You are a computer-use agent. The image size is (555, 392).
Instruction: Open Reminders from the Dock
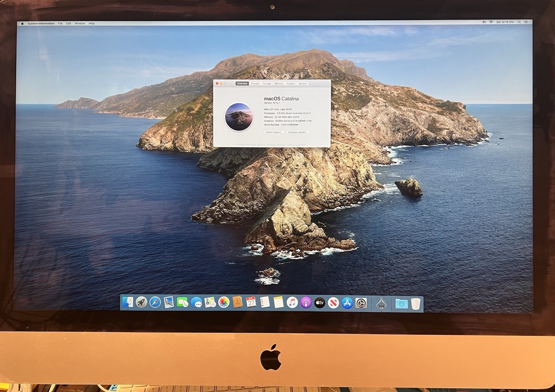click(265, 303)
